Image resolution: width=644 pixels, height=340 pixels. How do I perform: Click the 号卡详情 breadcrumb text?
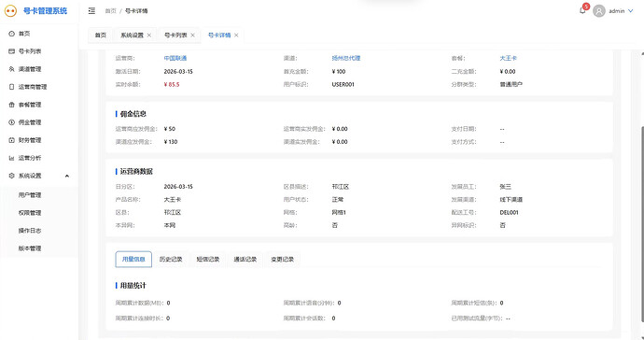[x=136, y=11]
